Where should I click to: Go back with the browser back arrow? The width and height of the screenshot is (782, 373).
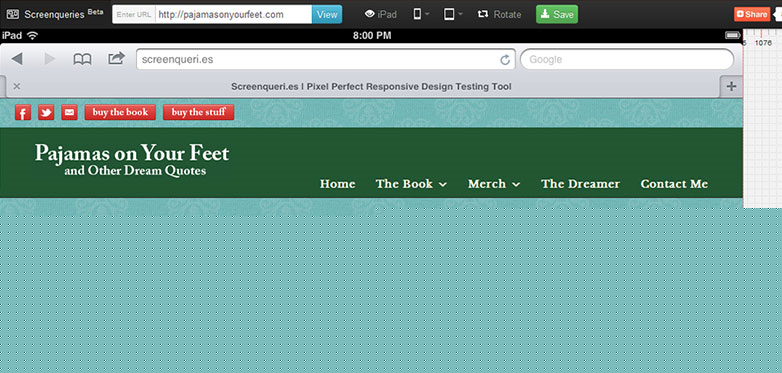[16, 59]
